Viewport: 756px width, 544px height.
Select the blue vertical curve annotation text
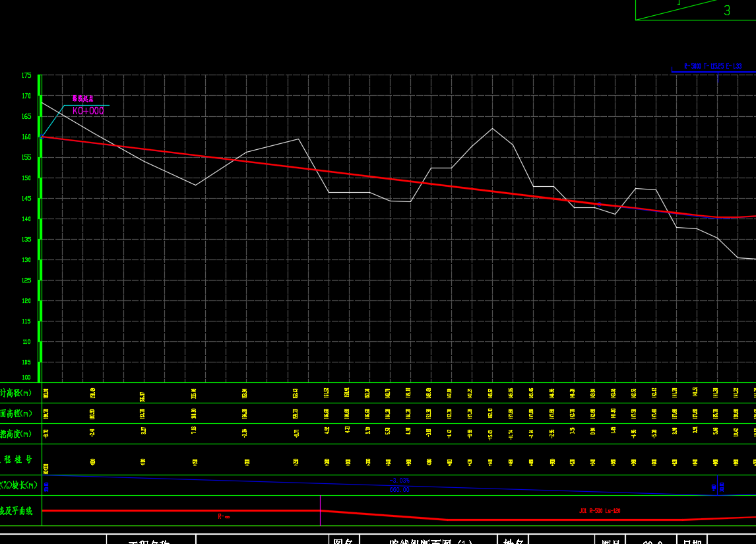712,66
